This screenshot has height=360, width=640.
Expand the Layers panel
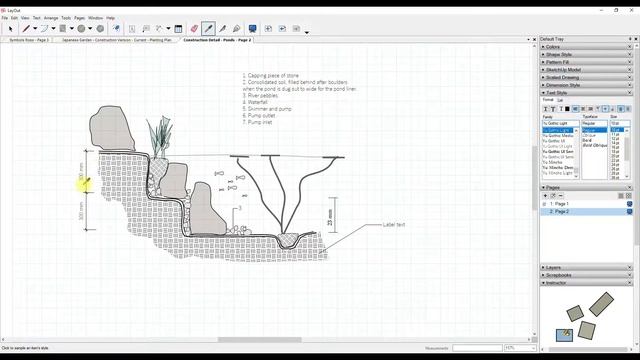pyautogui.click(x=586, y=267)
